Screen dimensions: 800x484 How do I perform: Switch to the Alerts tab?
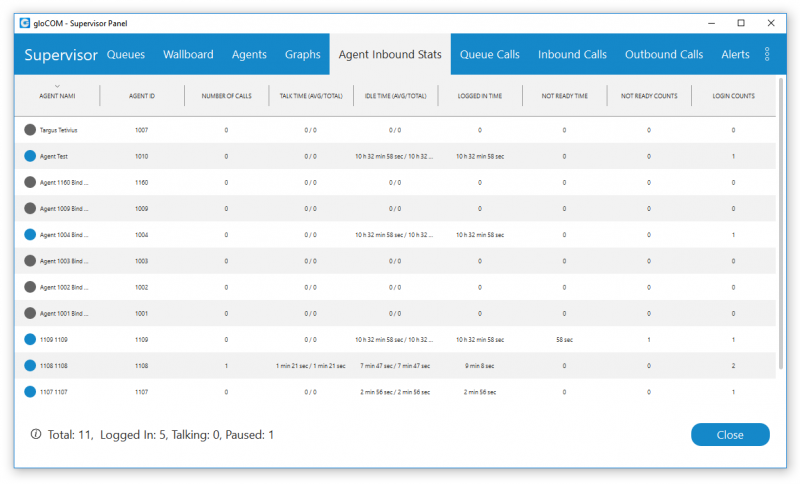(735, 55)
